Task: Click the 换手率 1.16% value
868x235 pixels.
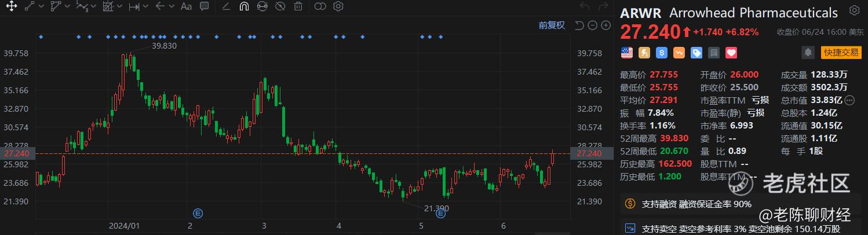Action: click(x=663, y=126)
